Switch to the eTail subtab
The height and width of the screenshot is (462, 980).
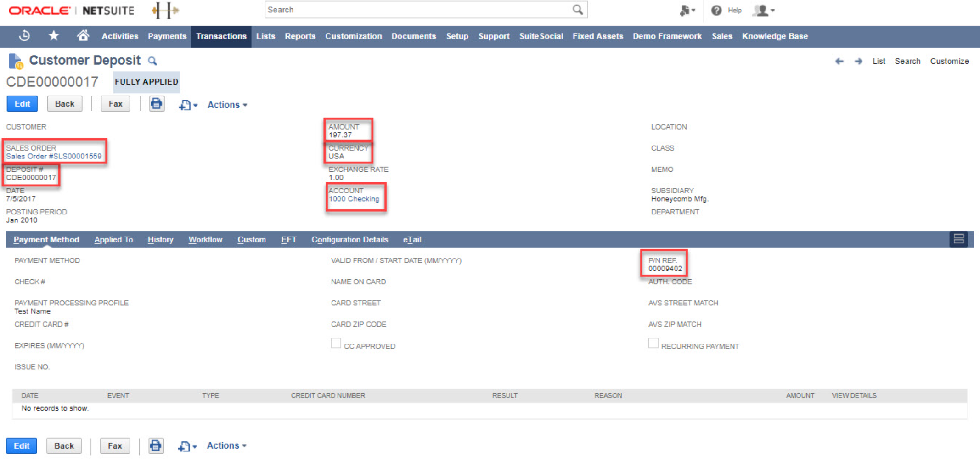412,239
